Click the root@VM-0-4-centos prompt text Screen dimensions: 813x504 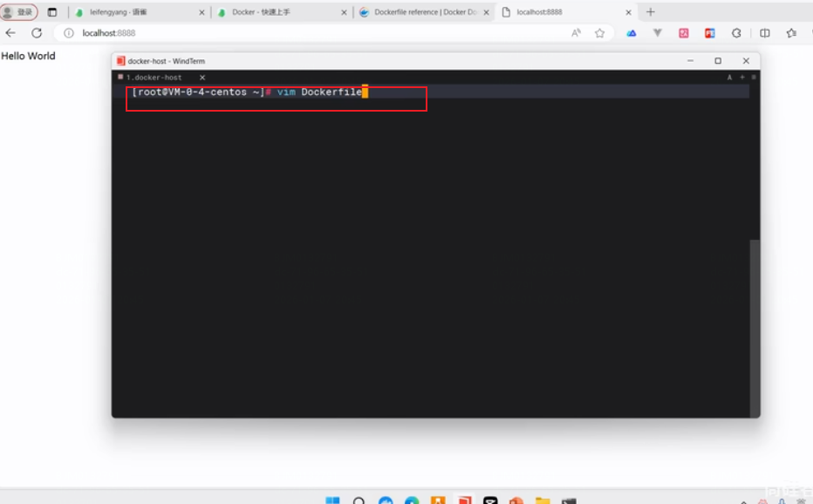(192, 92)
